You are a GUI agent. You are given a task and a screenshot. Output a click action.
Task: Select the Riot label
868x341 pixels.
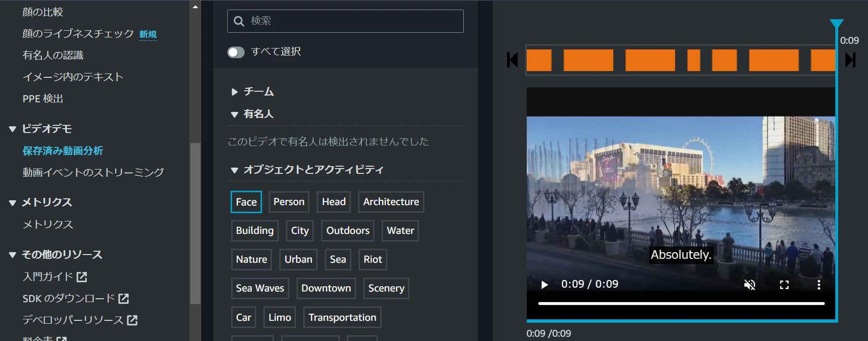point(372,259)
